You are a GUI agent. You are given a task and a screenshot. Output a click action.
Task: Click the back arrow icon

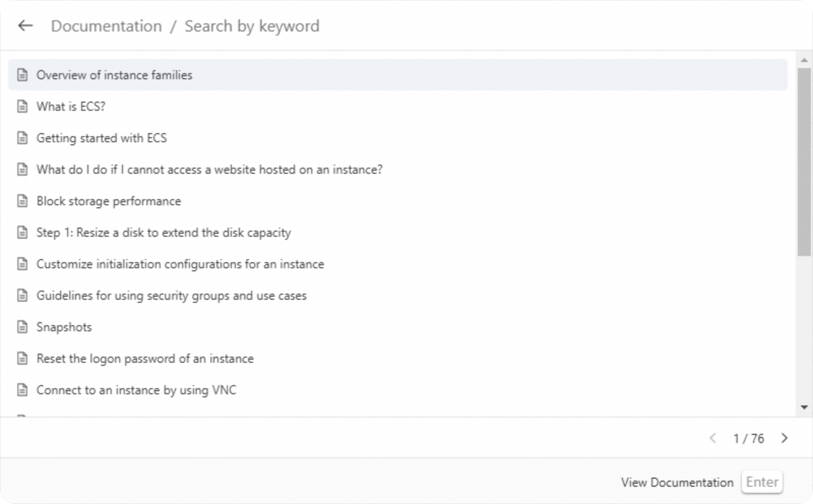[x=25, y=26]
